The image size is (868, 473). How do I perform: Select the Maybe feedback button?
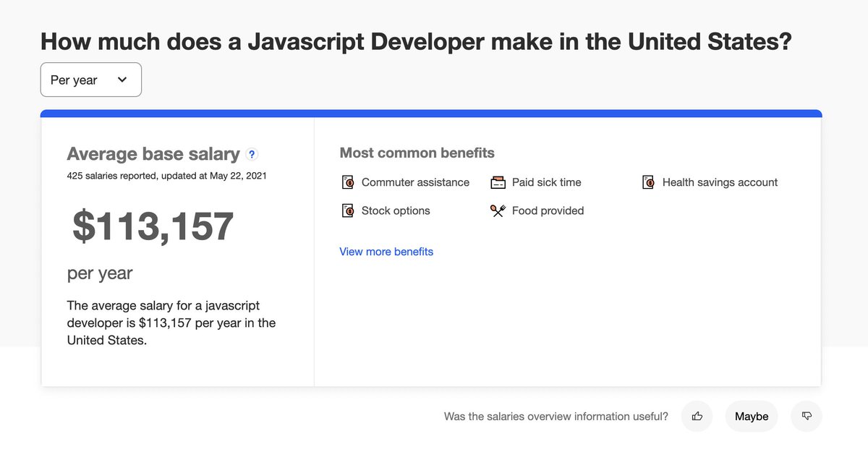[x=752, y=416]
